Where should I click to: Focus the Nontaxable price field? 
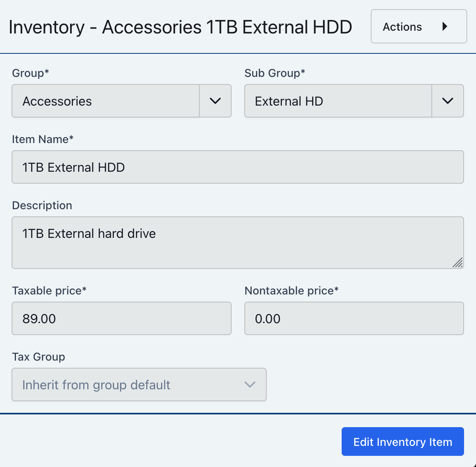coord(354,318)
